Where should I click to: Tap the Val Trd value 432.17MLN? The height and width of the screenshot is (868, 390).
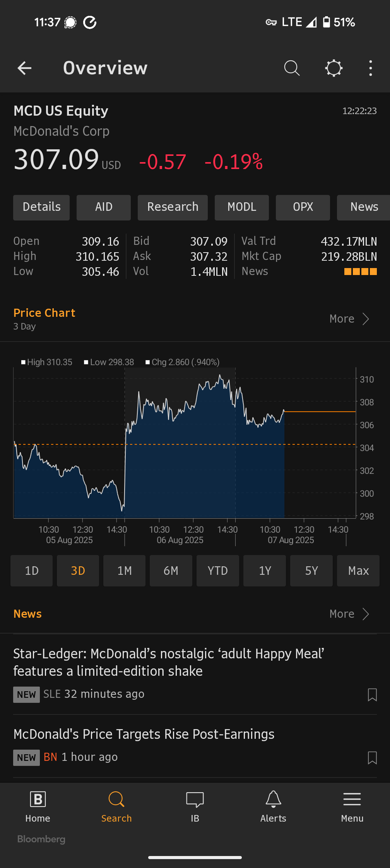point(349,241)
